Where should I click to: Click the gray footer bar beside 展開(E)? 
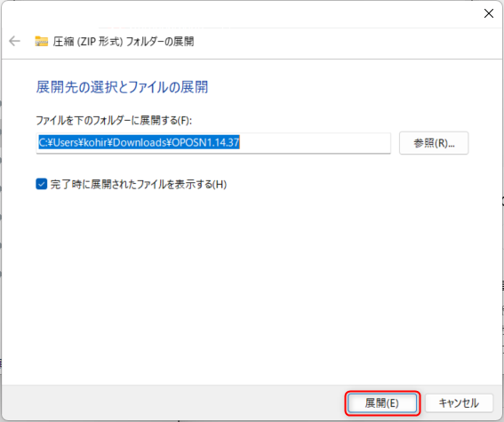click(x=173, y=402)
